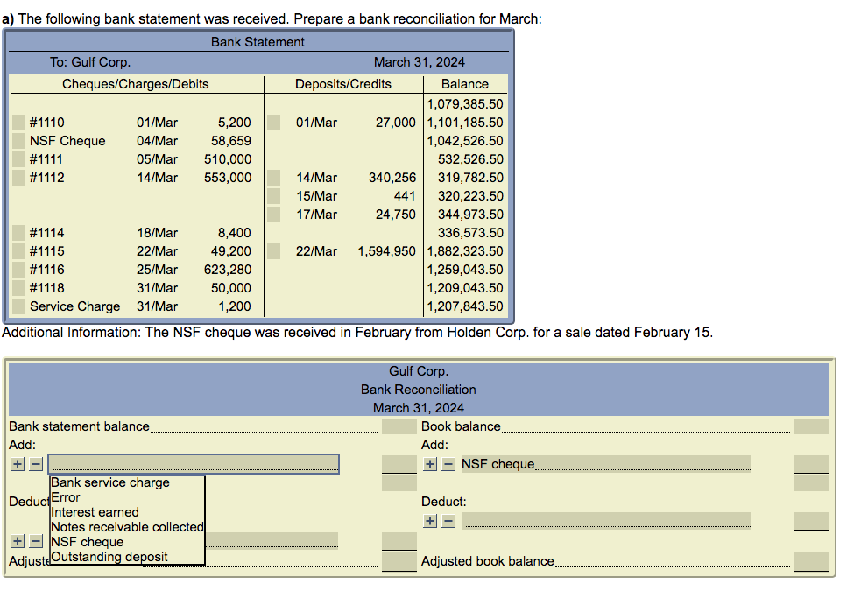The image size is (868, 591).
Task: Check the box beside cheque #1110
Action: click(x=18, y=122)
